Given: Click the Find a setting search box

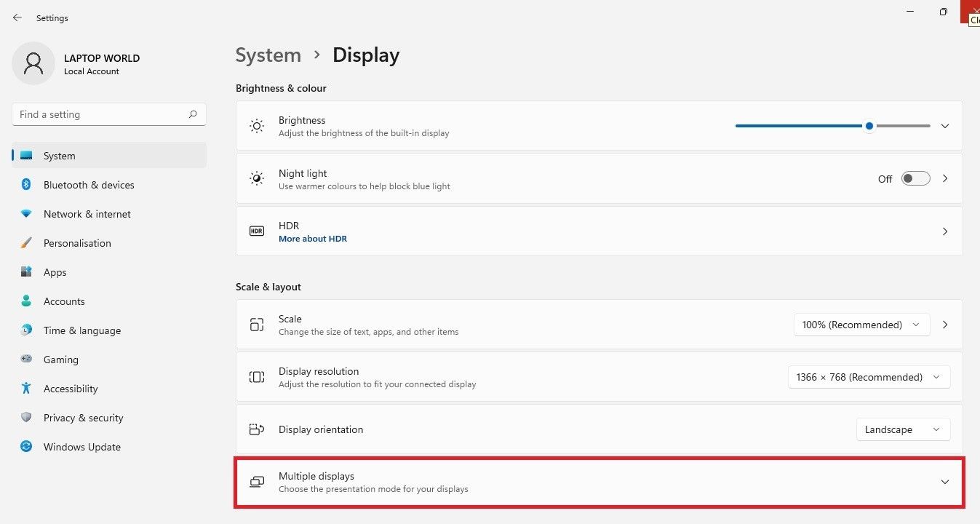Looking at the screenshot, I should click(102, 114).
